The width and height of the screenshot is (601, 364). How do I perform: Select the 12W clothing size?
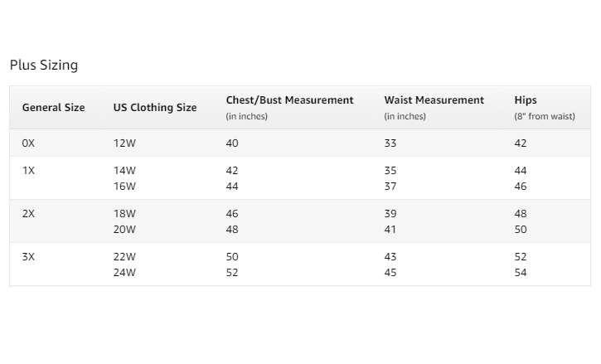click(124, 143)
